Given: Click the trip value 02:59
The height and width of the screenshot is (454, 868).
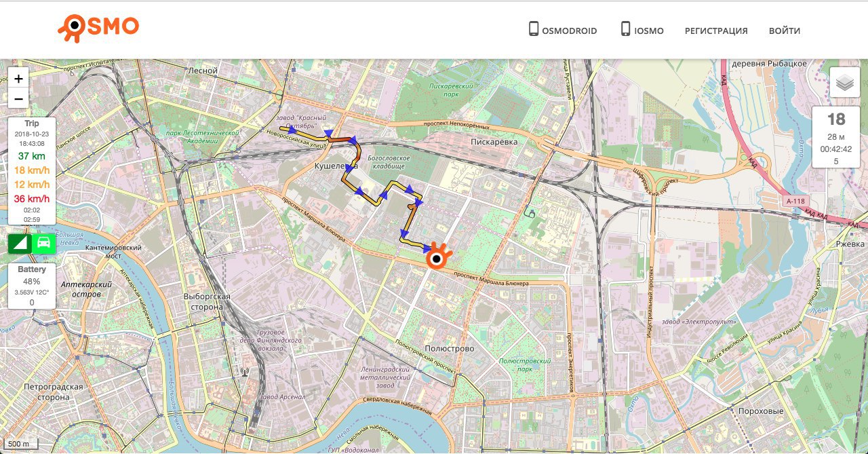Looking at the screenshot, I should click(x=32, y=219).
